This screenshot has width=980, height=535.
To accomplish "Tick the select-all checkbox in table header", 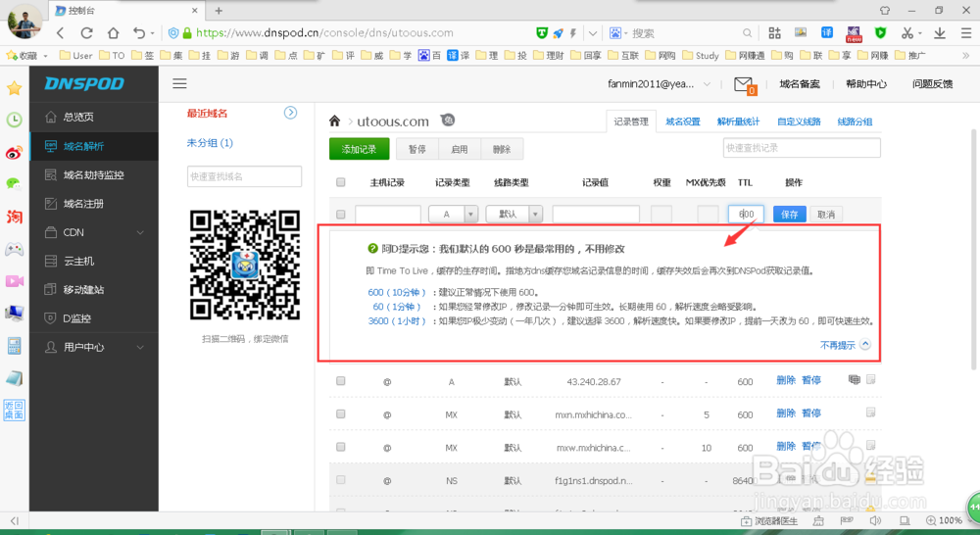I will point(341,182).
